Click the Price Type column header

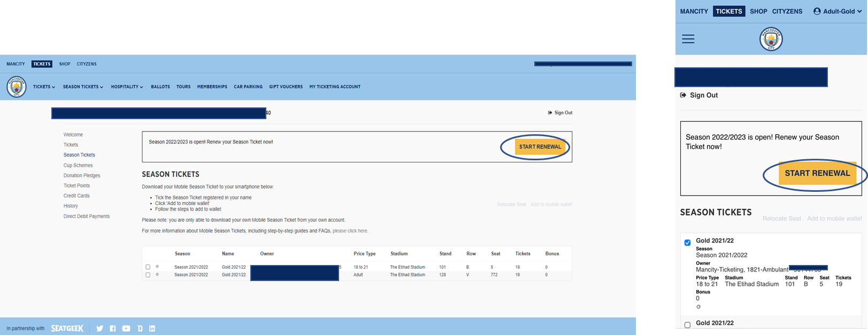pyautogui.click(x=365, y=254)
